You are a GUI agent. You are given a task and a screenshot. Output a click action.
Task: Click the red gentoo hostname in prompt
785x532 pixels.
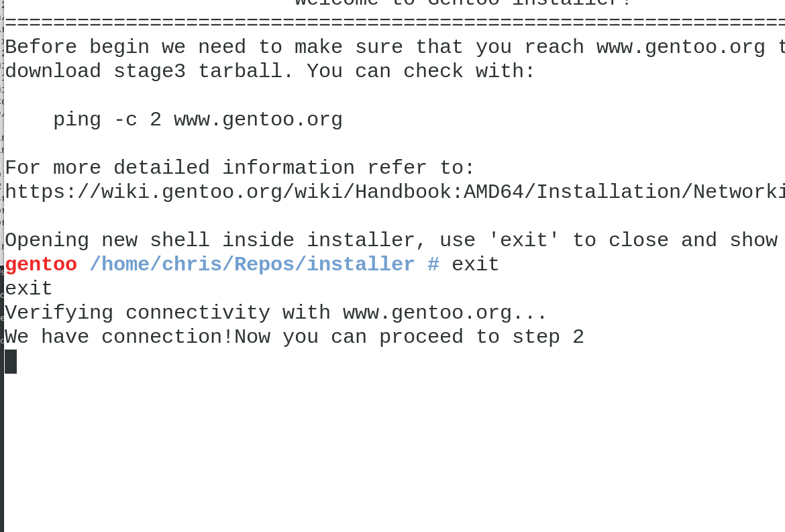click(41, 264)
